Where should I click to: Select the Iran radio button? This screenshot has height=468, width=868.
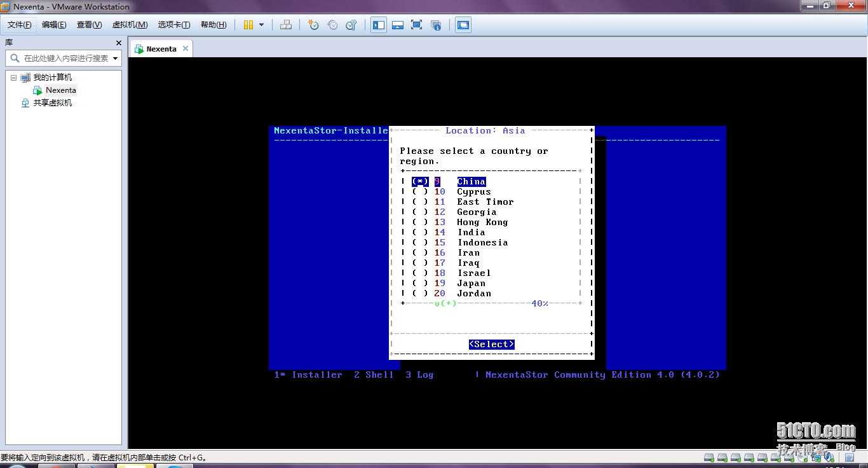420,253
